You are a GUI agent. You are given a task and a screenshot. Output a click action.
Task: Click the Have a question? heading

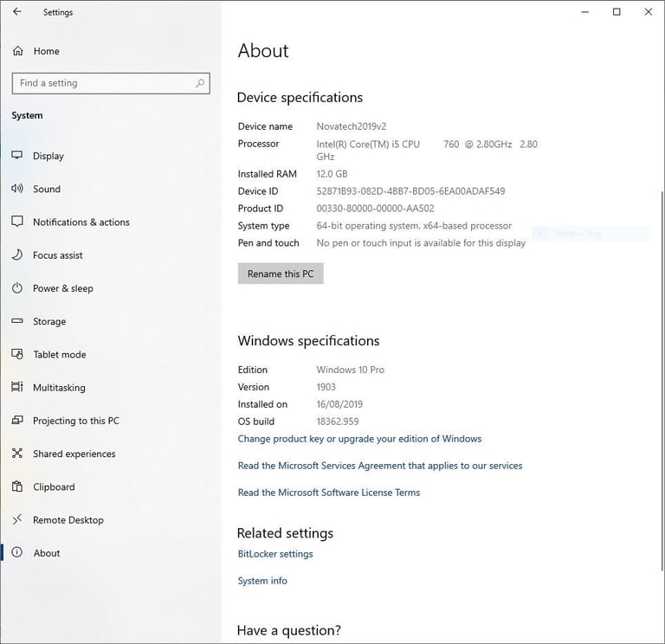click(x=289, y=630)
